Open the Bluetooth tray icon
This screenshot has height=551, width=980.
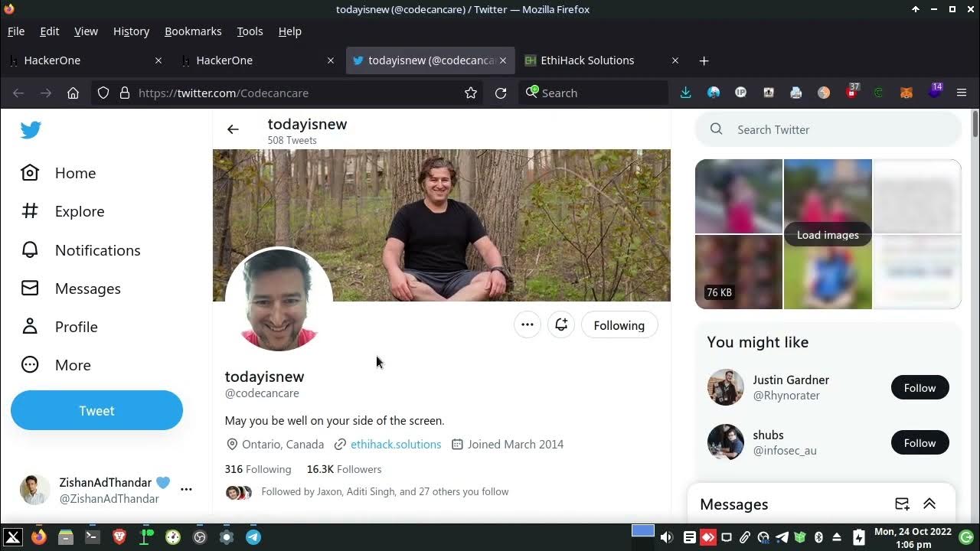(x=818, y=537)
